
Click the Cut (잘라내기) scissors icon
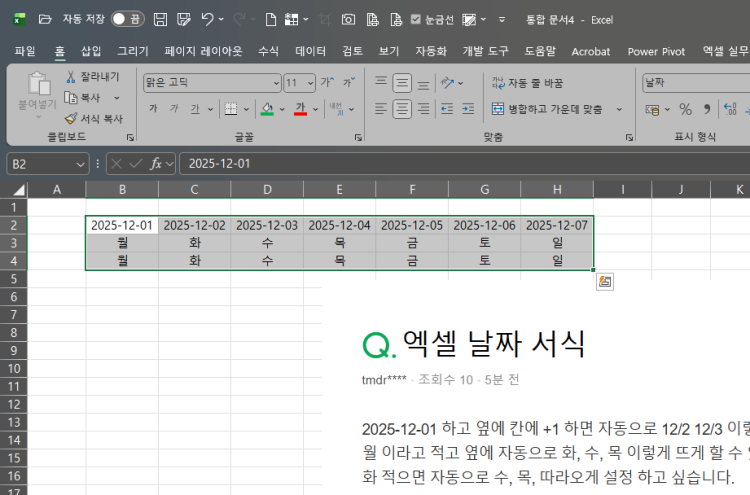(x=71, y=77)
